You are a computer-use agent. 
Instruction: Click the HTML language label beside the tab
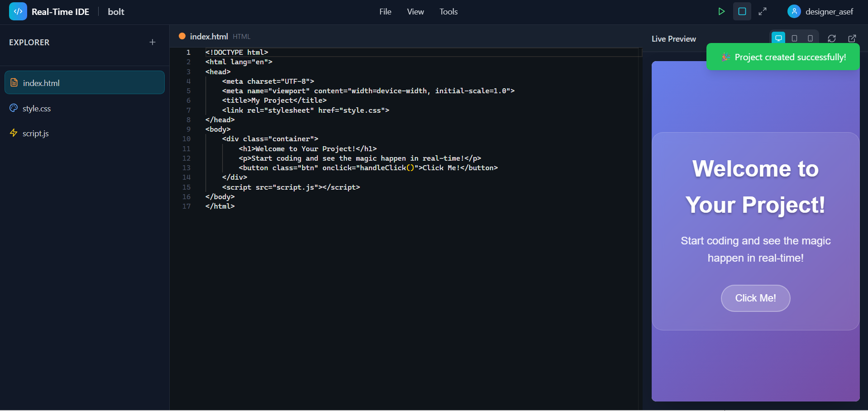point(242,37)
